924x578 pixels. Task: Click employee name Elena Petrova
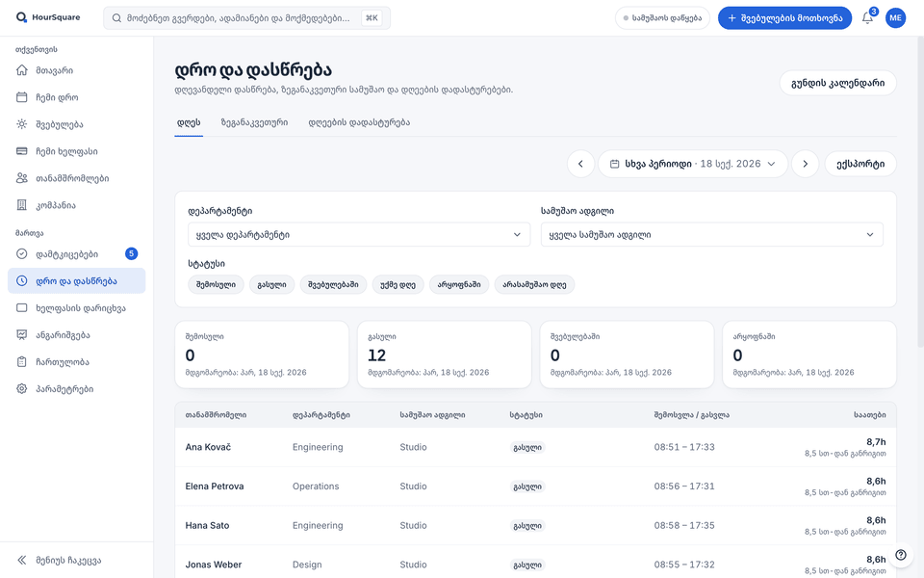[x=215, y=486]
